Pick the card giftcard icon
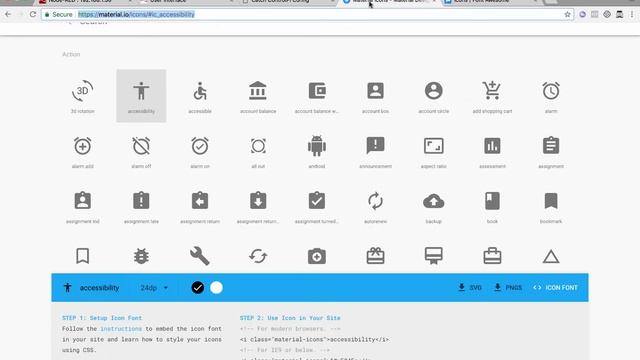This screenshot has width=640, height=360. (376, 256)
